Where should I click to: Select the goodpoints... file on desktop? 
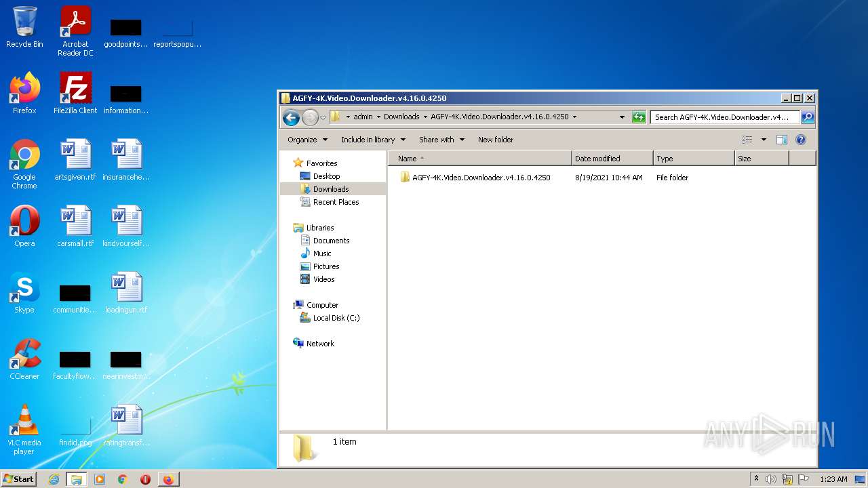click(126, 33)
